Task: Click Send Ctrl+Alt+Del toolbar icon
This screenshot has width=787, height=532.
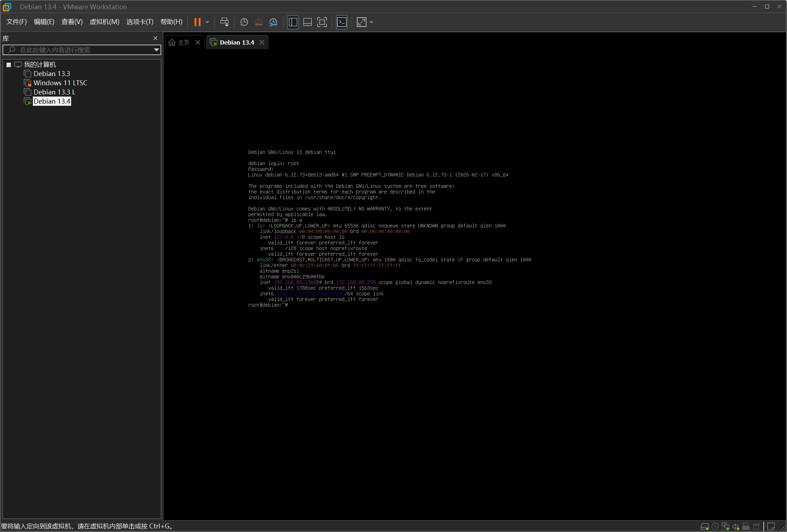Action: point(224,22)
